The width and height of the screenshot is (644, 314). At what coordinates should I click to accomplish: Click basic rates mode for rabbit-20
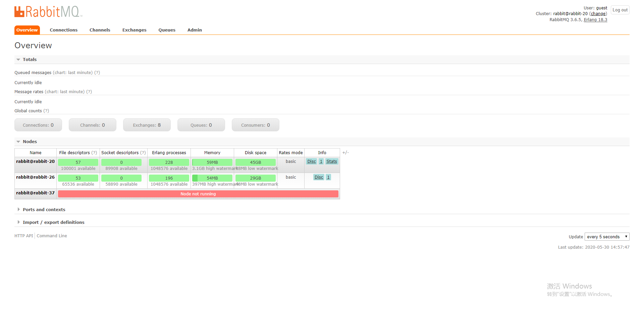point(291,162)
